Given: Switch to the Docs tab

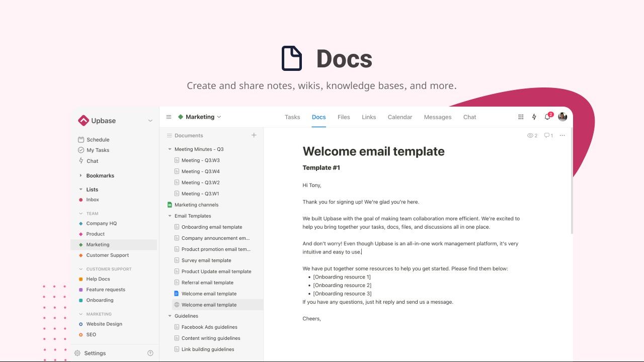Looking at the screenshot, I should click(x=319, y=117).
